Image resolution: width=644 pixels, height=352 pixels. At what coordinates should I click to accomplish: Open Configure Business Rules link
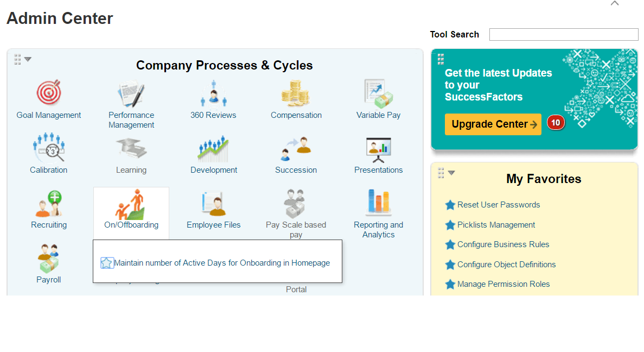tap(503, 244)
